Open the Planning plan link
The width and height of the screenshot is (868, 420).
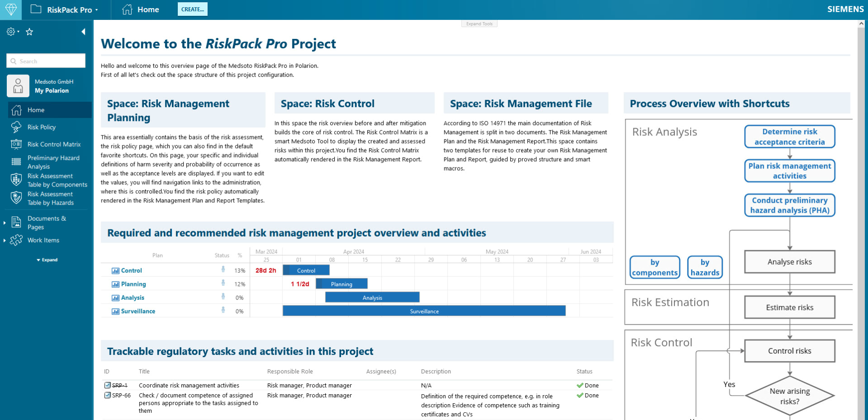(x=134, y=284)
